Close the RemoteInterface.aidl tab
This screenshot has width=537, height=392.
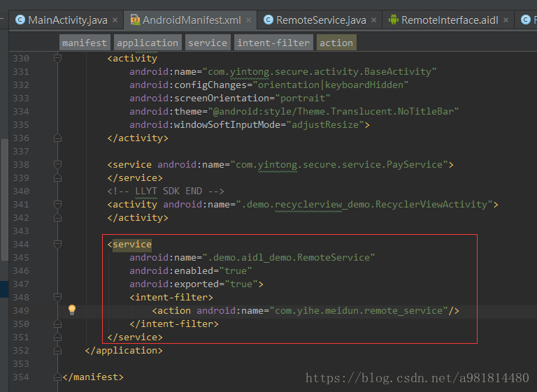pos(506,20)
